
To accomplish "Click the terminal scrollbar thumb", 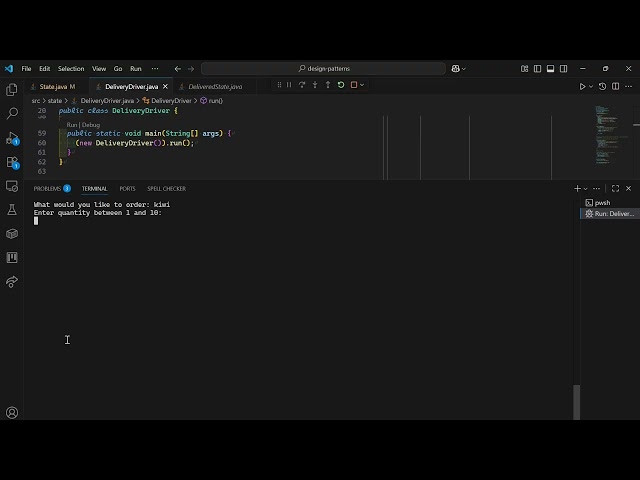I will 576,402.
